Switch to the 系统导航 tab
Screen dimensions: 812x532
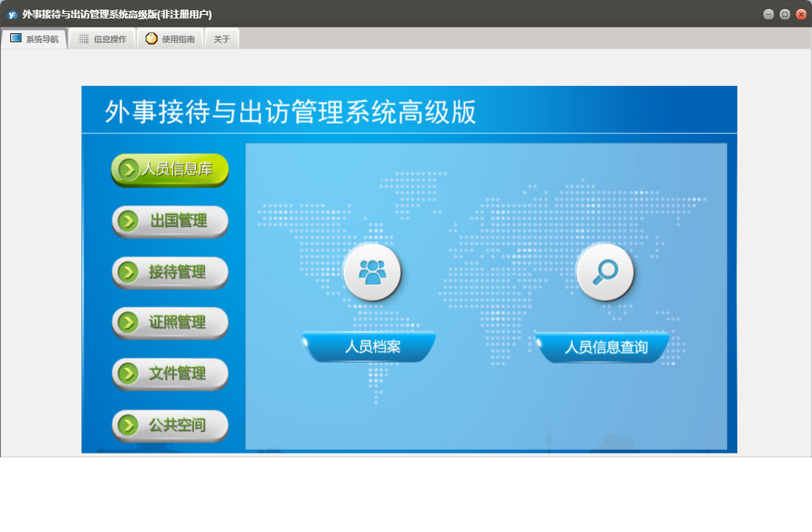click(x=35, y=39)
